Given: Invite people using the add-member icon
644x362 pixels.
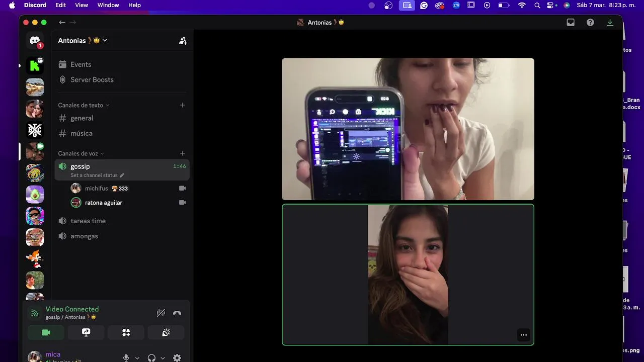Looking at the screenshot, I should pyautogui.click(x=183, y=41).
